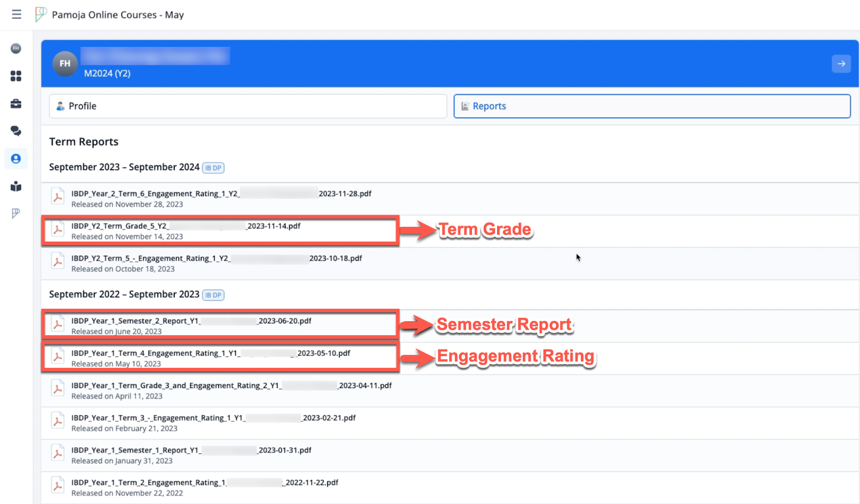Click the PDF icon for Semester 1 Report
Screen dimensions: 860x504
point(58,454)
